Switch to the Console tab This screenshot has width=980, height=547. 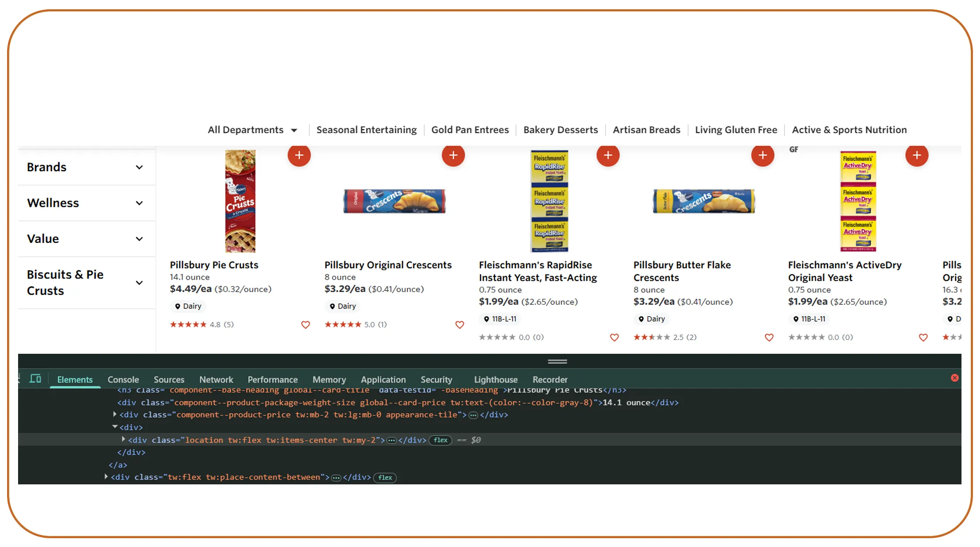coord(123,380)
